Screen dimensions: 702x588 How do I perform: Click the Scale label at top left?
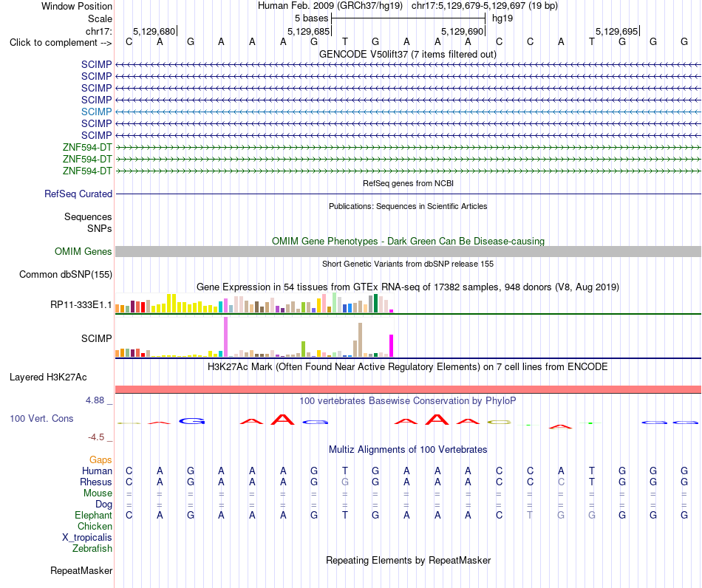point(100,18)
